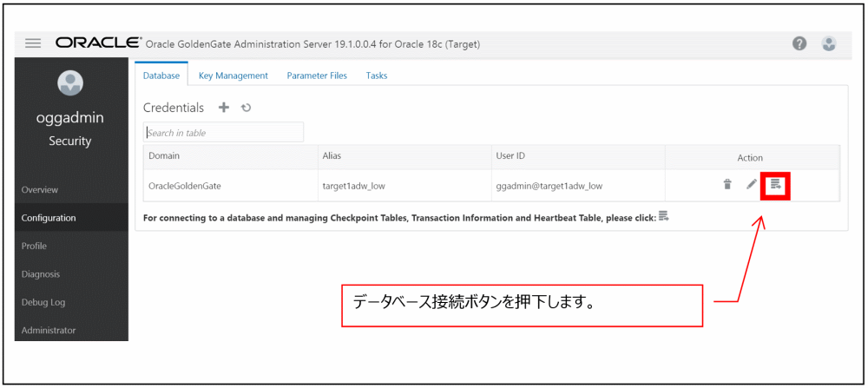Edit the target1adw_low credential
Image resolution: width=868 pixels, height=388 pixels.
[x=751, y=185]
